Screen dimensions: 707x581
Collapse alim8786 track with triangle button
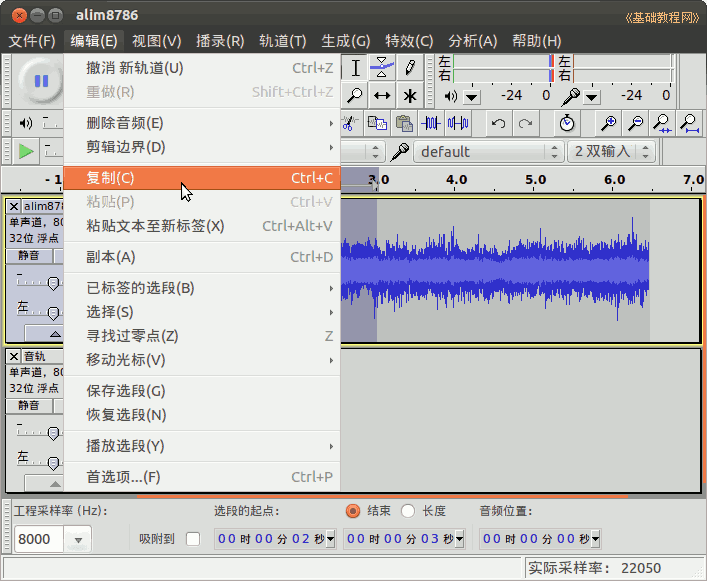coord(55,334)
